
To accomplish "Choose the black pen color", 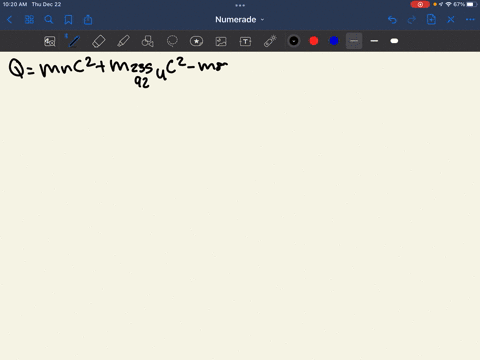I will pos(294,41).
